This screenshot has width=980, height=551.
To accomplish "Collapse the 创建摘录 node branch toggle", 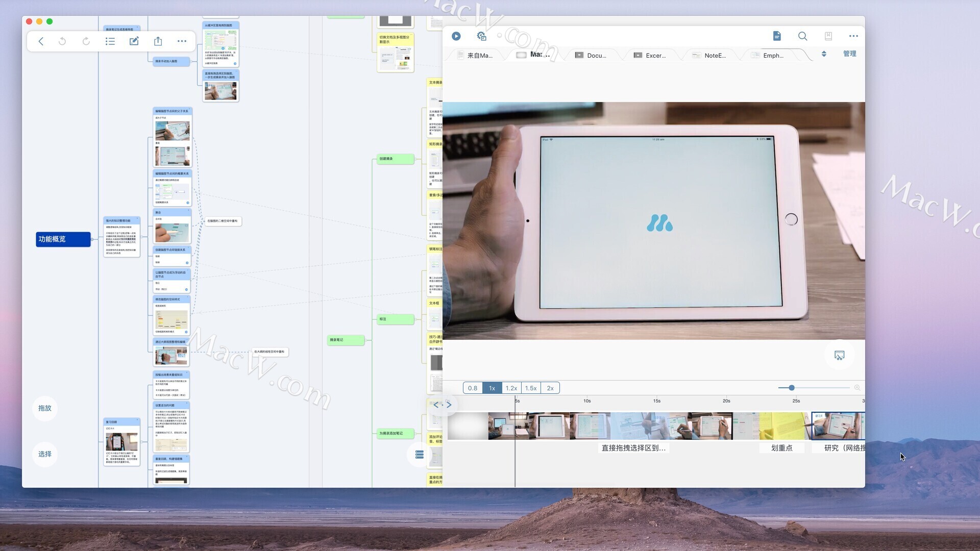I will pos(415,159).
